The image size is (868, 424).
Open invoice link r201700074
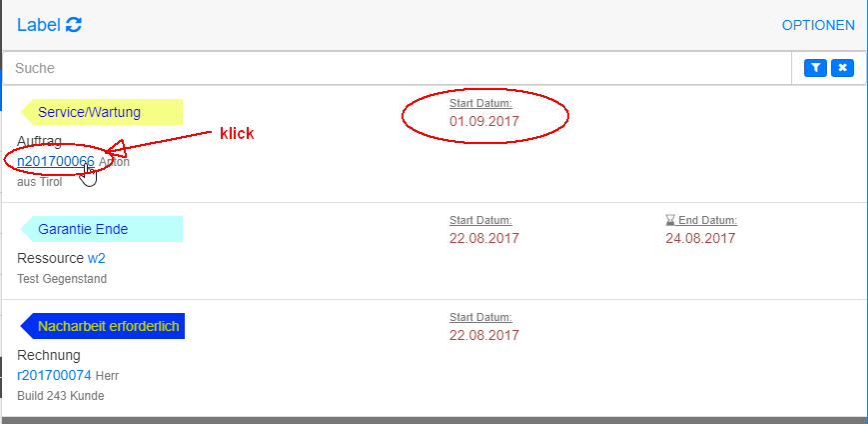coord(54,375)
